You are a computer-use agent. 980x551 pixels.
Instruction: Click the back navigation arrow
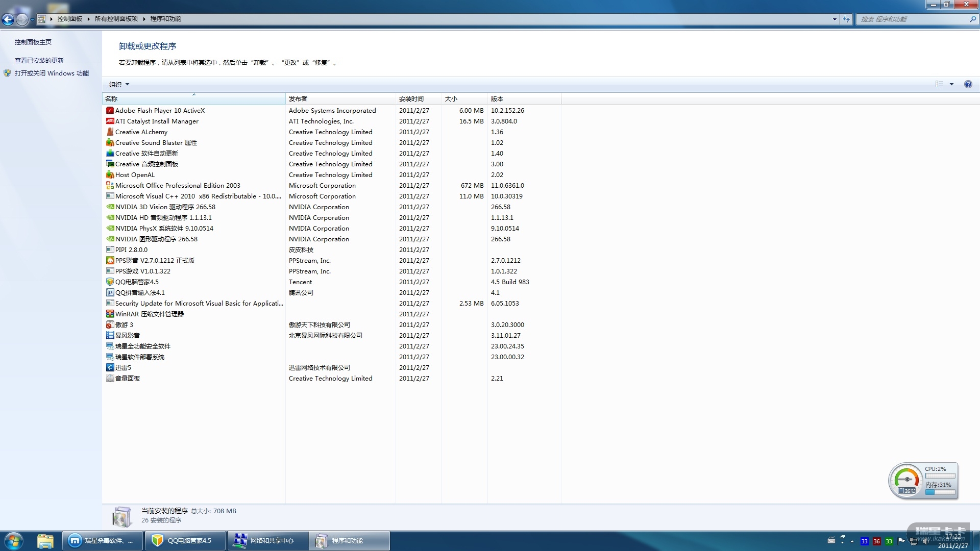[x=8, y=19]
